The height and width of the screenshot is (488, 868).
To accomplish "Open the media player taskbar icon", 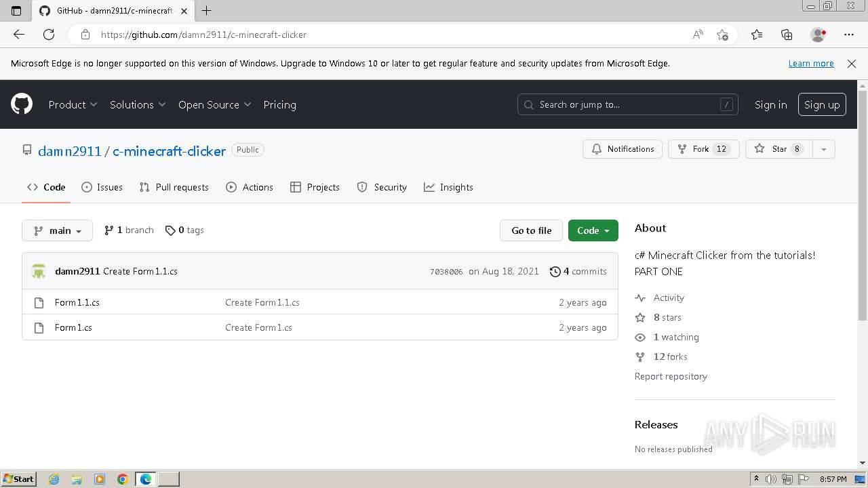I will click(100, 479).
